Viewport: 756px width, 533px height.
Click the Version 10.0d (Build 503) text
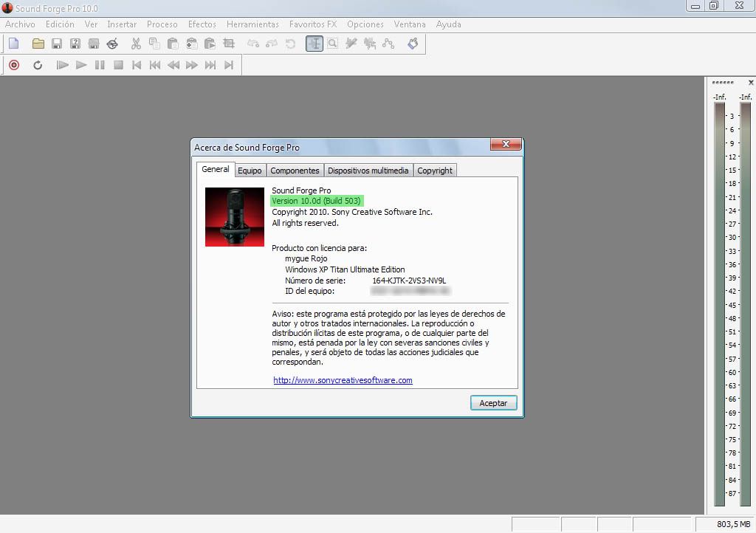tap(316, 201)
